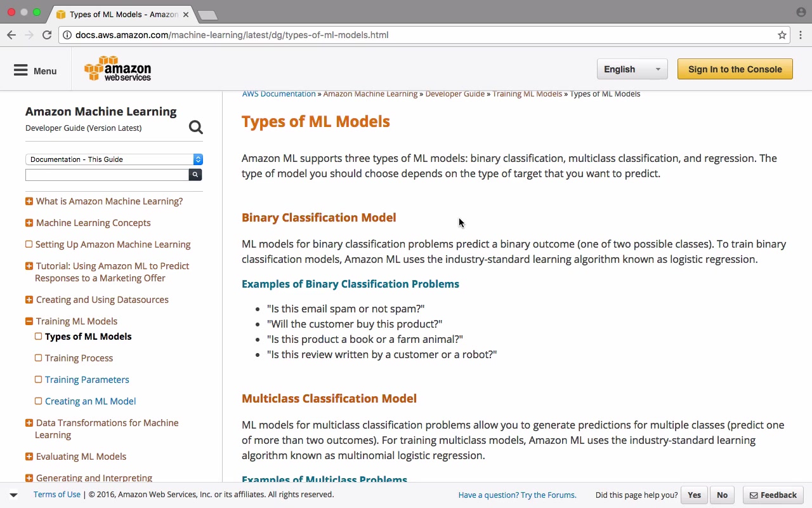Collapse the Training ML Models section
This screenshot has width=812, height=508.
click(29, 321)
